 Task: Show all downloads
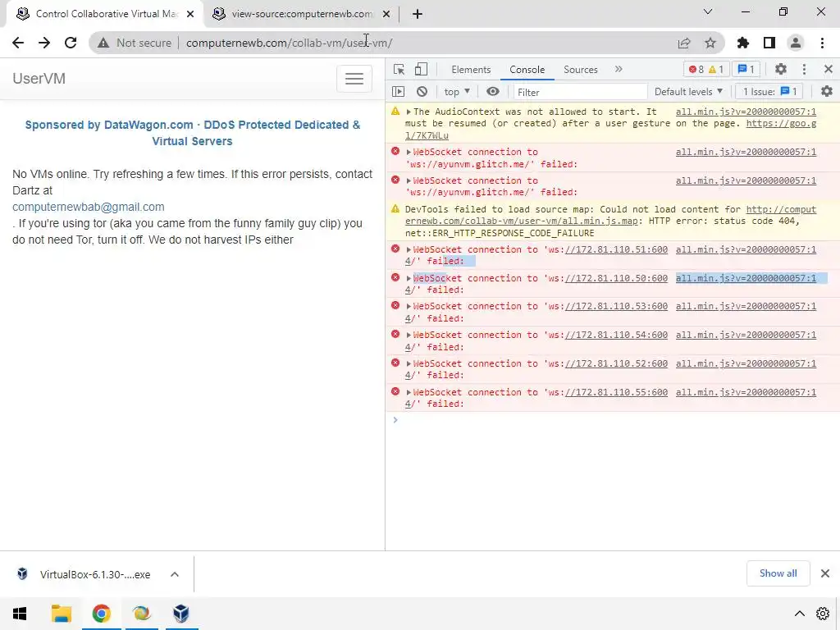(x=778, y=573)
